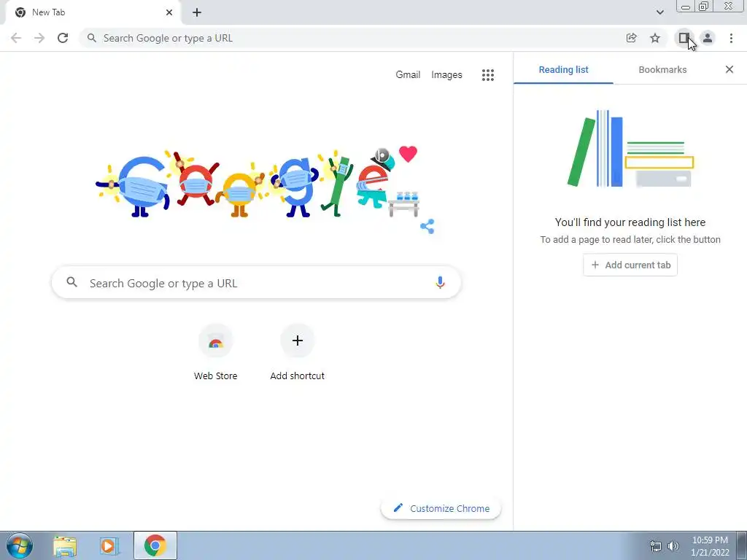Close the side panel

click(729, 69)
